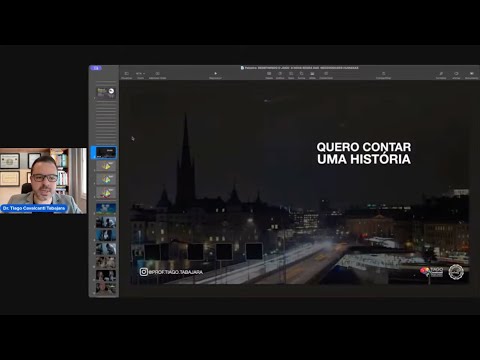Select the top slide thumbnail with white circle

(x=106, y=92)
